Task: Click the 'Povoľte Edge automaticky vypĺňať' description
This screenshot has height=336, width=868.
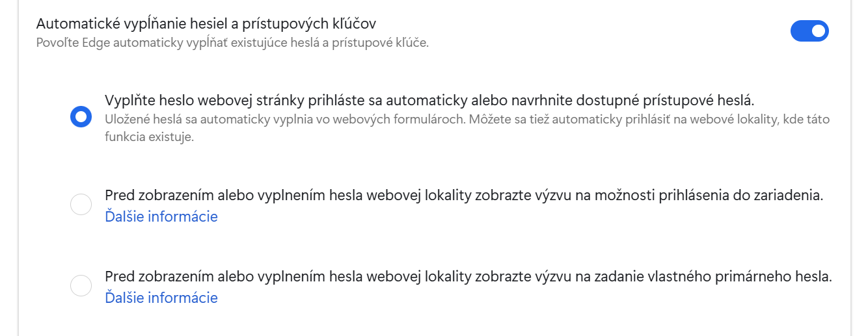Action: point(232,44)
